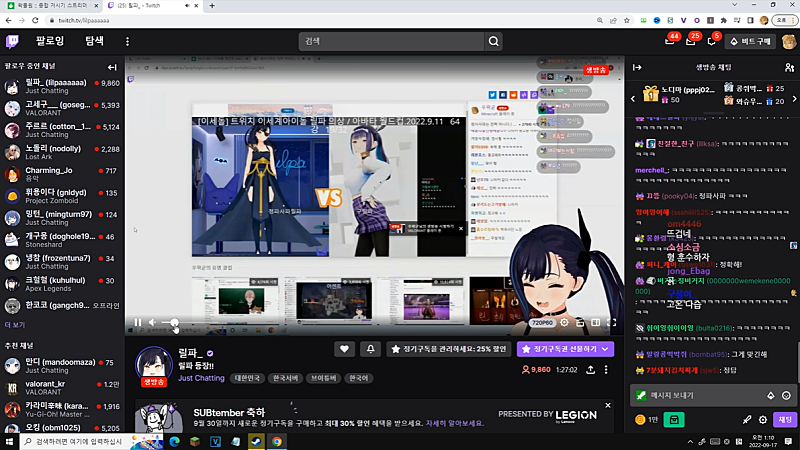Open the Browse tab
Screen dimensions: 800x450
(94, 41)
